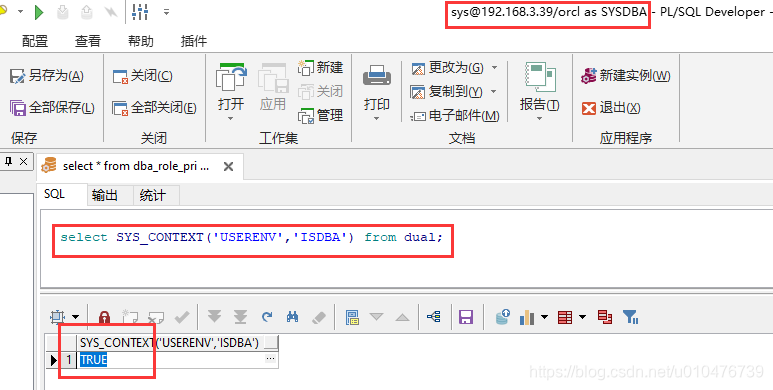
Task: Click the bar chart icon in result toolbar
Action: click(x=527, y=317)
